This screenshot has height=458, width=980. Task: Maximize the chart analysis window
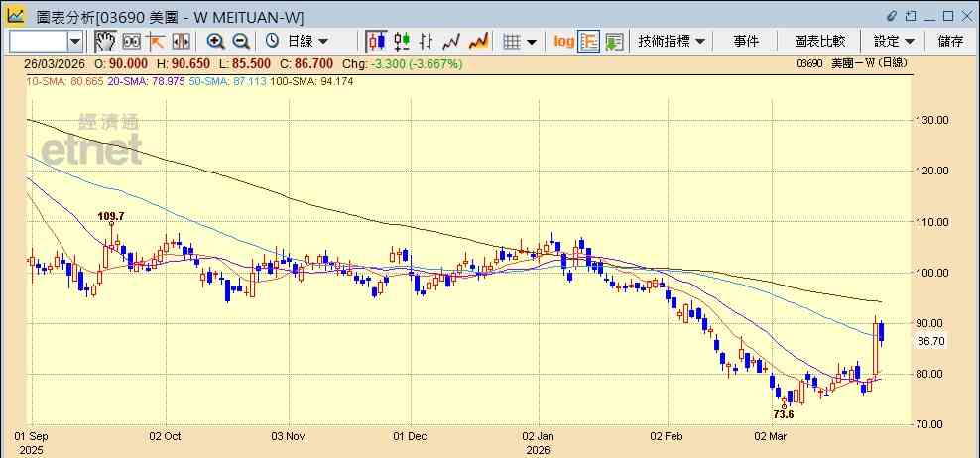click(x=948, y=16)
